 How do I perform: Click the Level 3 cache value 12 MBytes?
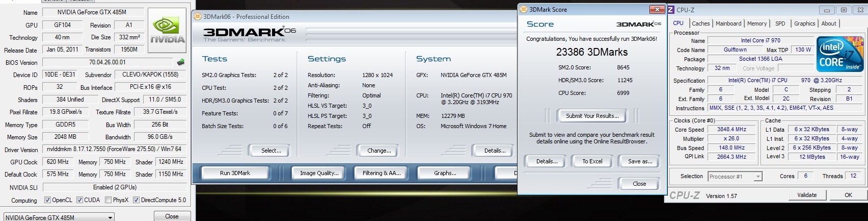812,157
